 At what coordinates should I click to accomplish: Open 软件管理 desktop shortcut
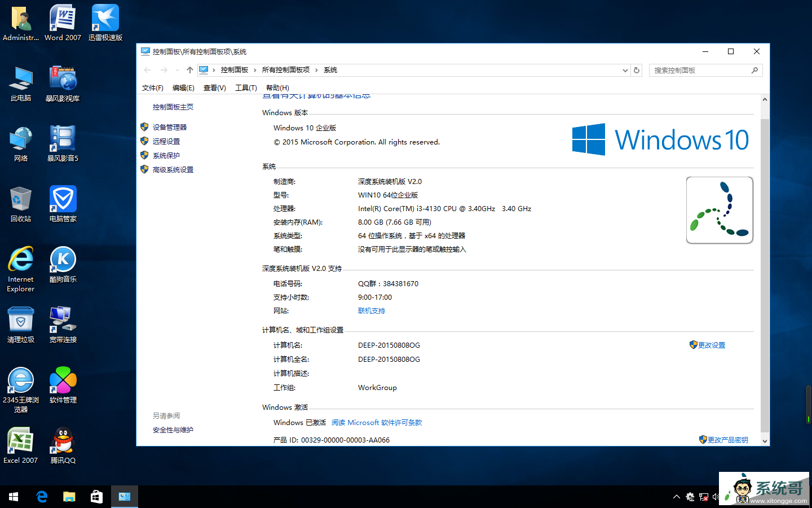coord(63,386)
